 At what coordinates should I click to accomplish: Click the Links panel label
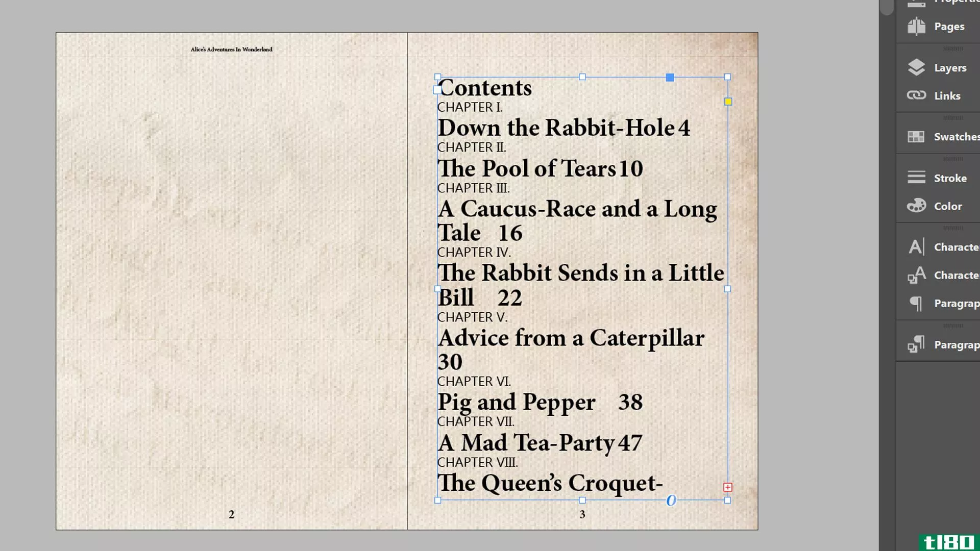(x=947, y=96)
